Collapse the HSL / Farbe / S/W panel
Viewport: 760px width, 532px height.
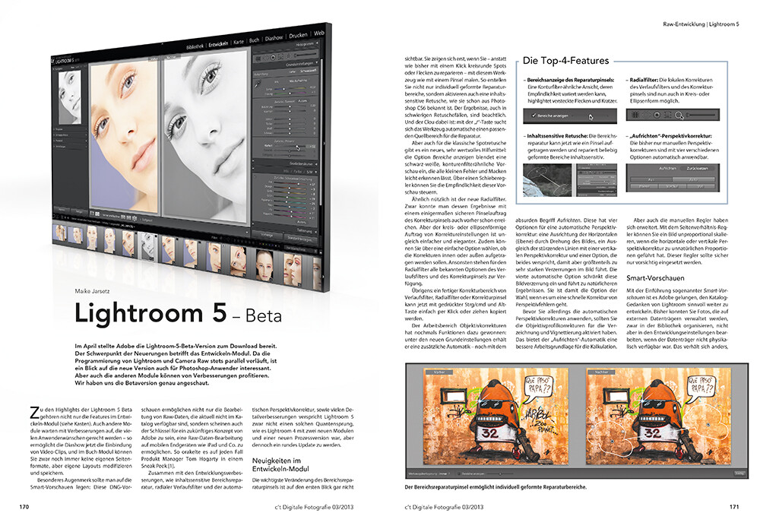[x=300, y=172]
